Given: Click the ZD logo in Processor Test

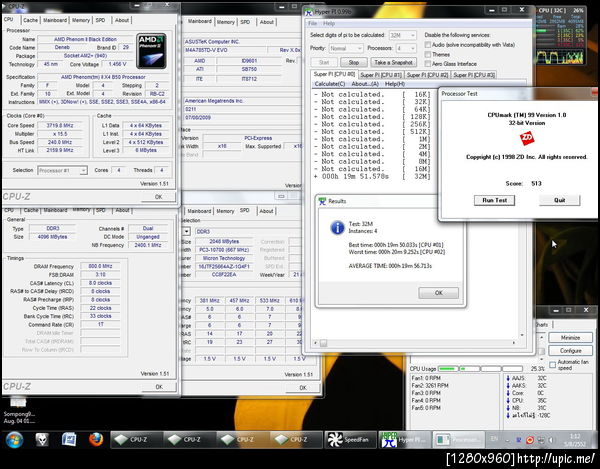Looking at the screenshot, I should pos(527,138).
